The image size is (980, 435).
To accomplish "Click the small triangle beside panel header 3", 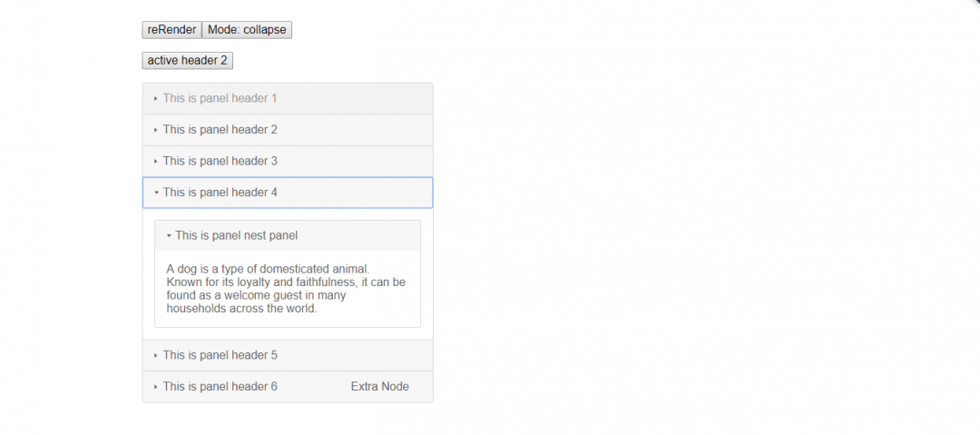I will point(156,161).
